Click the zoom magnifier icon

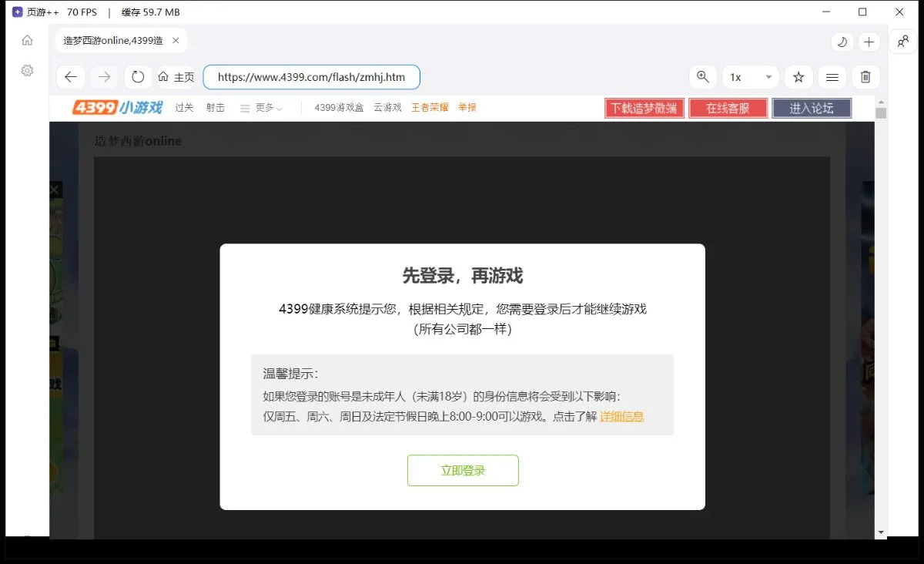point(702,77)
